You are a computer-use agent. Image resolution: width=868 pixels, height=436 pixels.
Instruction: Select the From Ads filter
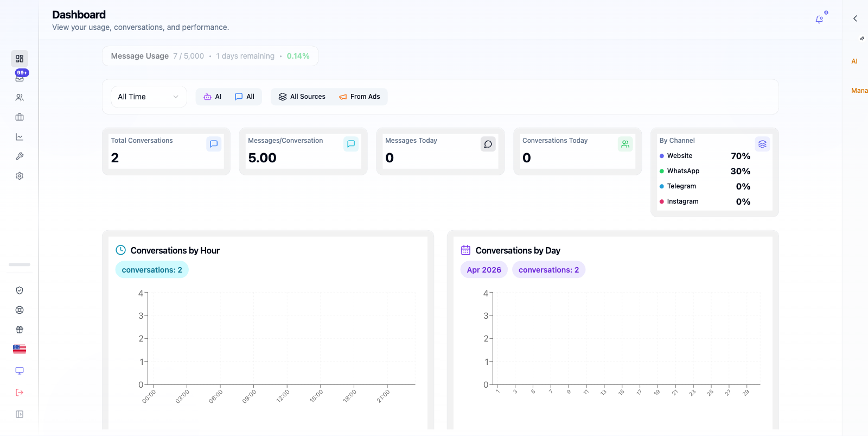360,97
